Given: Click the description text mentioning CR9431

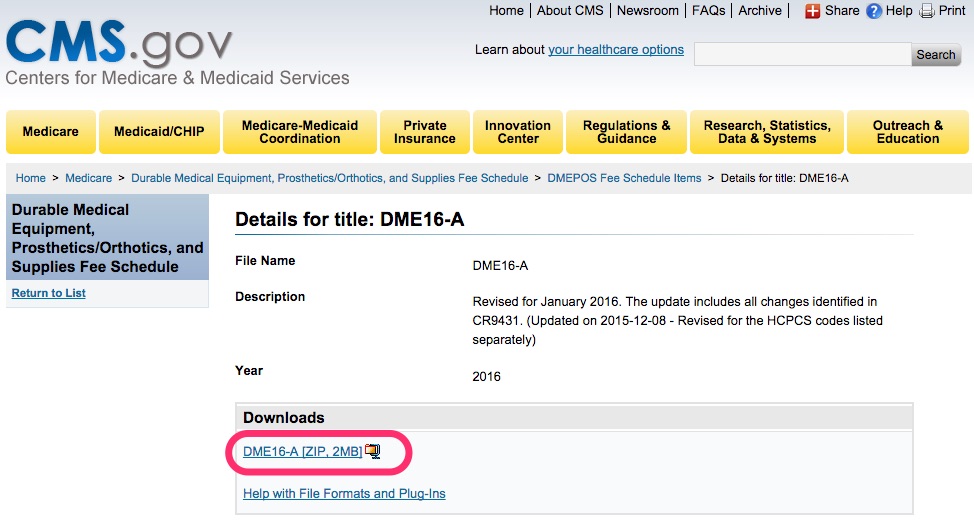Looking at the screenshot, I should click(677, 321).
